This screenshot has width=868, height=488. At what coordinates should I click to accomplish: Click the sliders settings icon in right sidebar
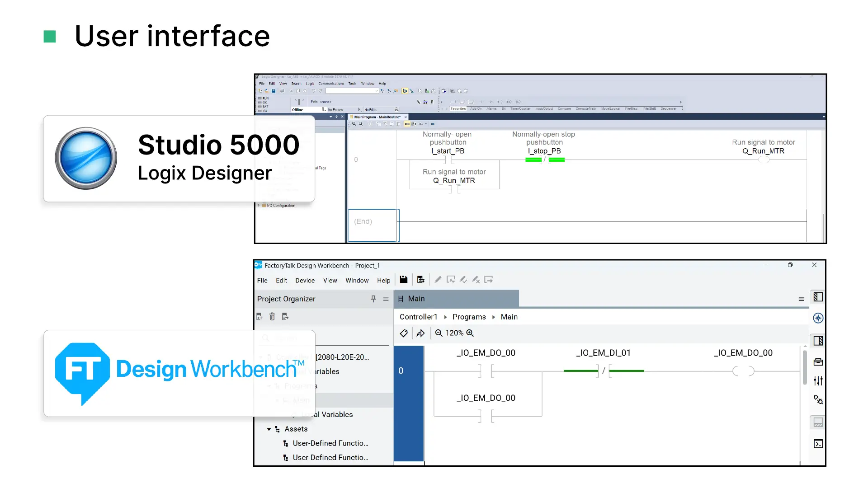click(818, 381)
